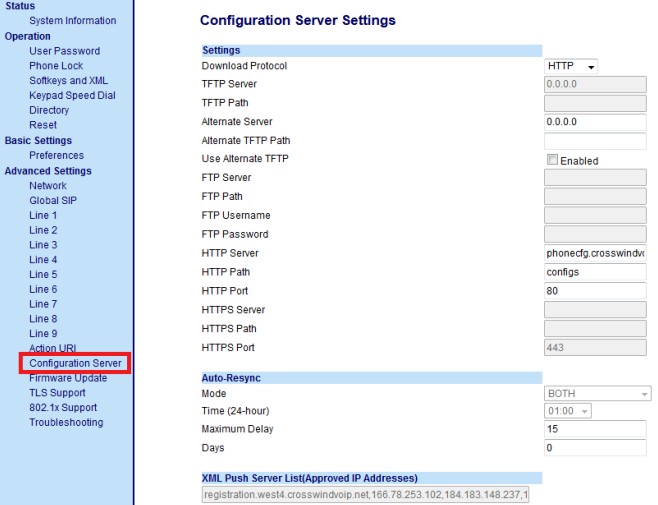Open Preferences under Basic Settings
The image size is (658, 505).
[56, 156]
